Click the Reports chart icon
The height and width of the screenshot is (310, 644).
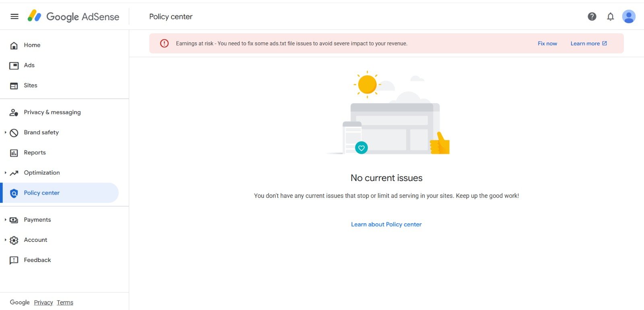pyautogui.click(x=14, y=153)
